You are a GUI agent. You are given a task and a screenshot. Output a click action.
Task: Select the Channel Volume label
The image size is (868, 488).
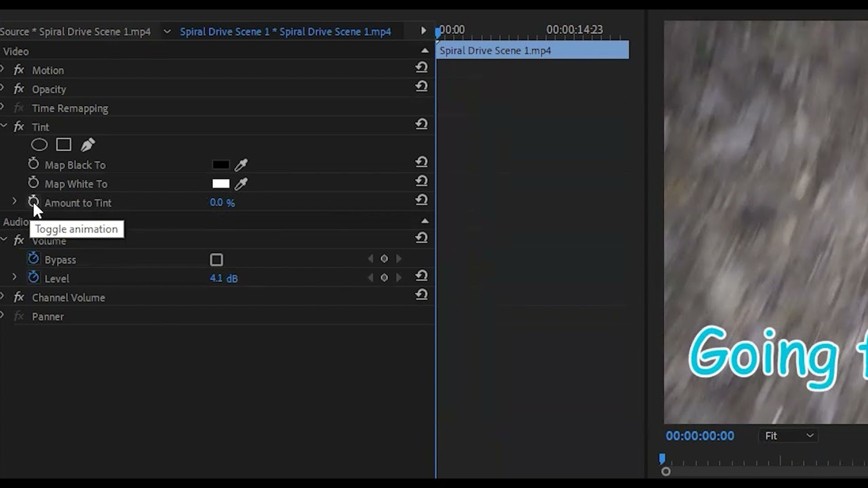[68, 298]
